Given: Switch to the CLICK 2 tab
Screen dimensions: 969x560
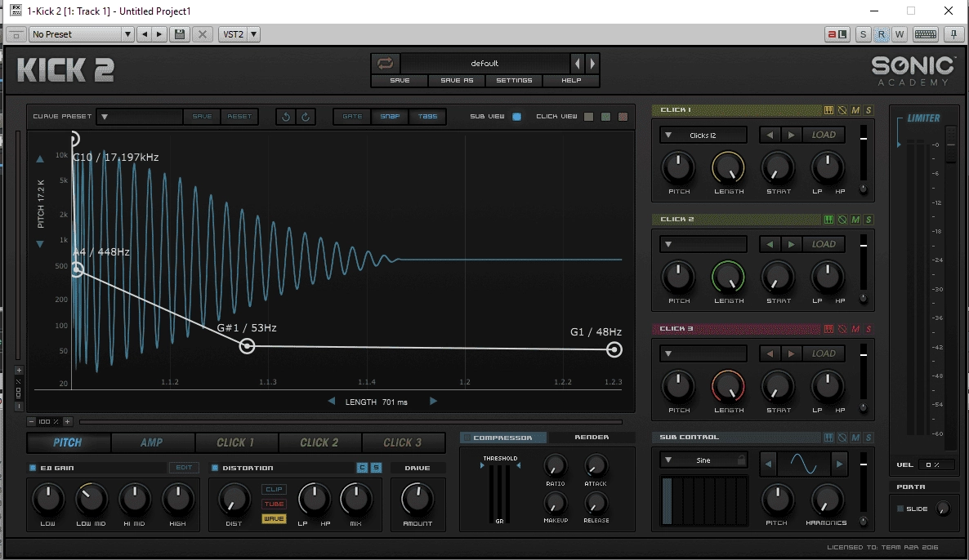Looking at the screenshot, I should tap(319, 442).
